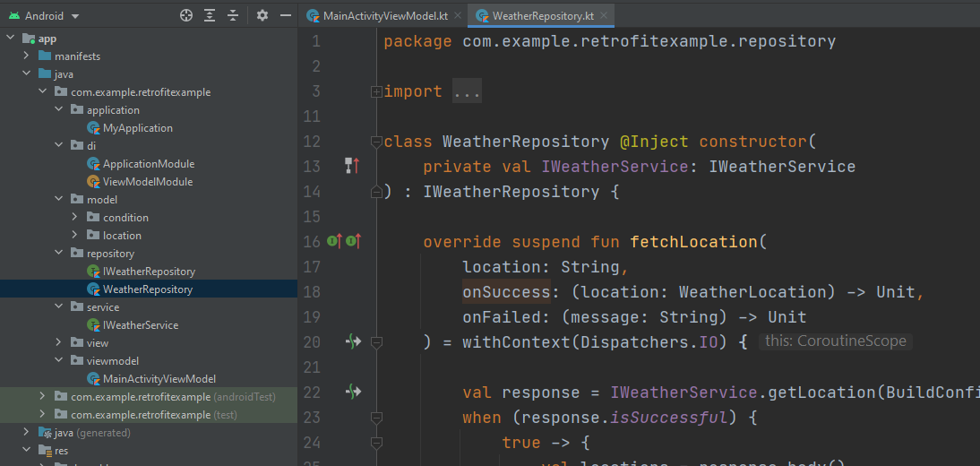Expand the manifests folder
The image size is (980, 466).
pyautogui.click(x=26, y=56)
